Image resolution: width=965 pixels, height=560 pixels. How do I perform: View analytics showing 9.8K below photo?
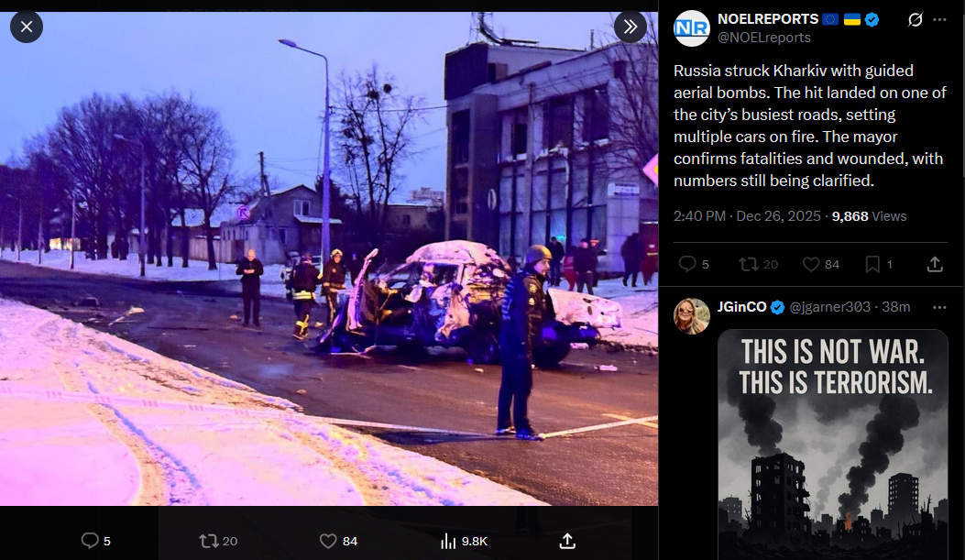click(464, 541)
